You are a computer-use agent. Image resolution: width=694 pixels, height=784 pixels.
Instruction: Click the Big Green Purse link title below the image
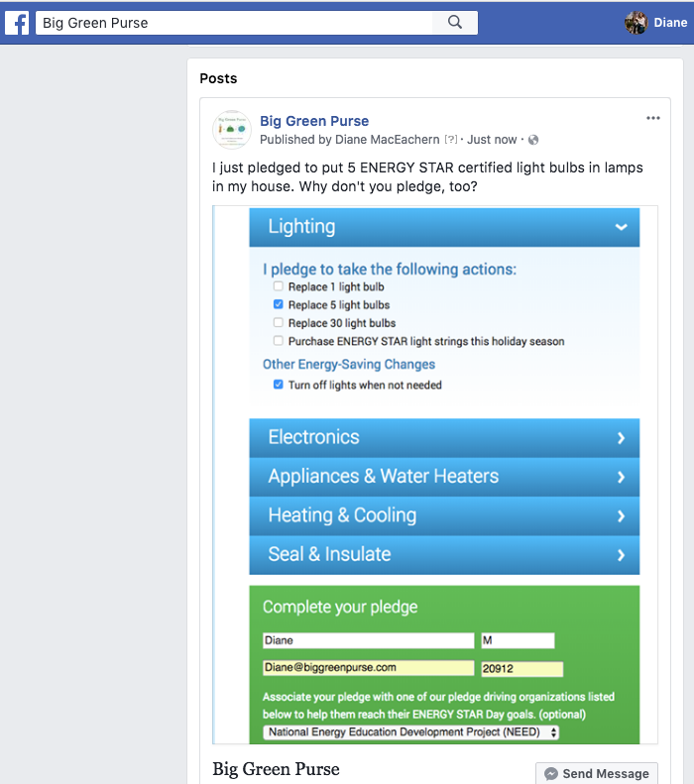tap(276, 769)
